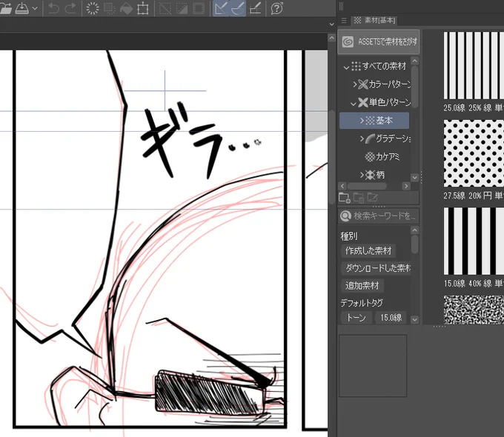Select the 素材[基本] palette tab
This screenshot has width=504, height=437.
pos(375,20)
